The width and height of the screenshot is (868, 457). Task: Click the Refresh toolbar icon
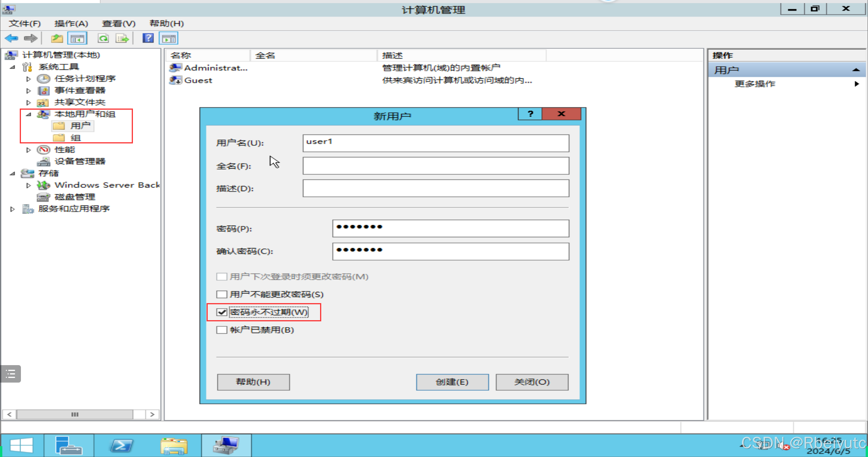click(x=103, y=38)
